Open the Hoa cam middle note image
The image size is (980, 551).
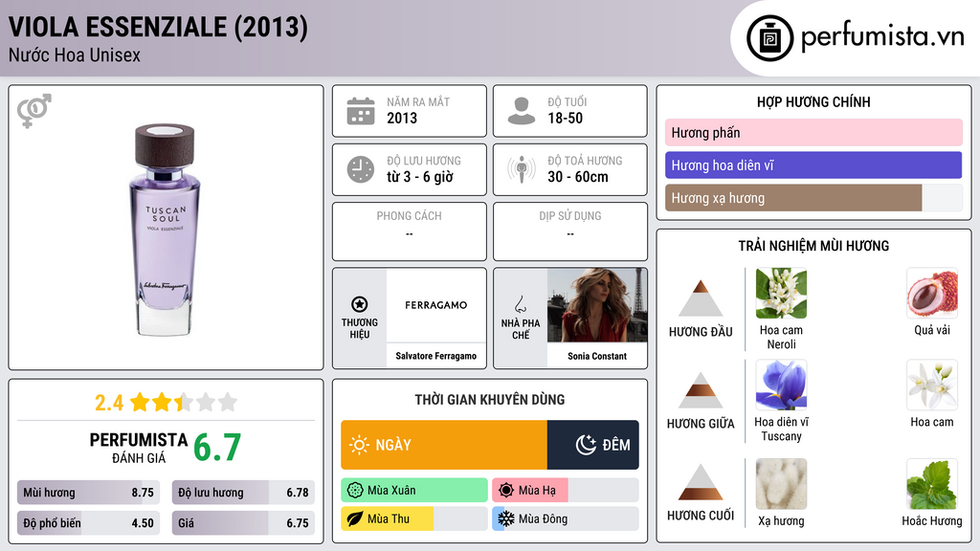932,386
